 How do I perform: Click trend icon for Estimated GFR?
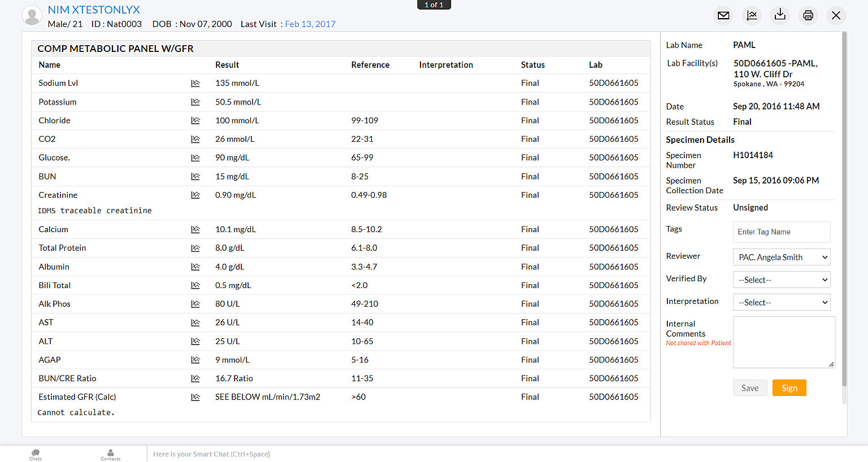tap(196, 398)
